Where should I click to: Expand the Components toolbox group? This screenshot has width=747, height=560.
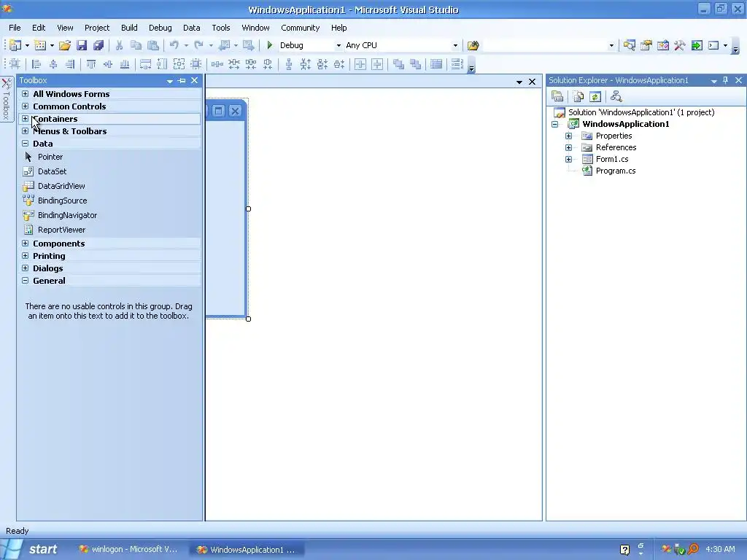pyautogui.click(x=26, y=244)
